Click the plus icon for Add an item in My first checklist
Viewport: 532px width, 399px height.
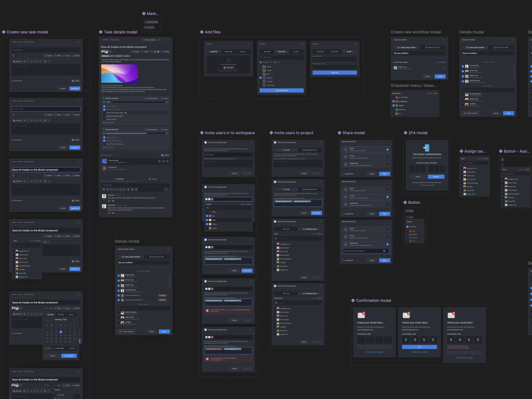tap(104, 122)
